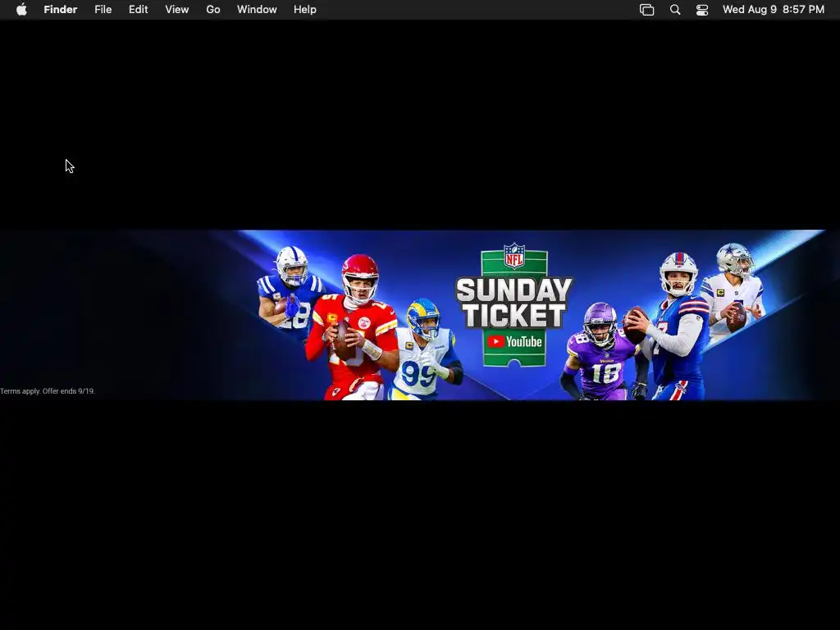Viewport: 840px width, 630px height.
Task: Open the Help menu
Action: 305,10
